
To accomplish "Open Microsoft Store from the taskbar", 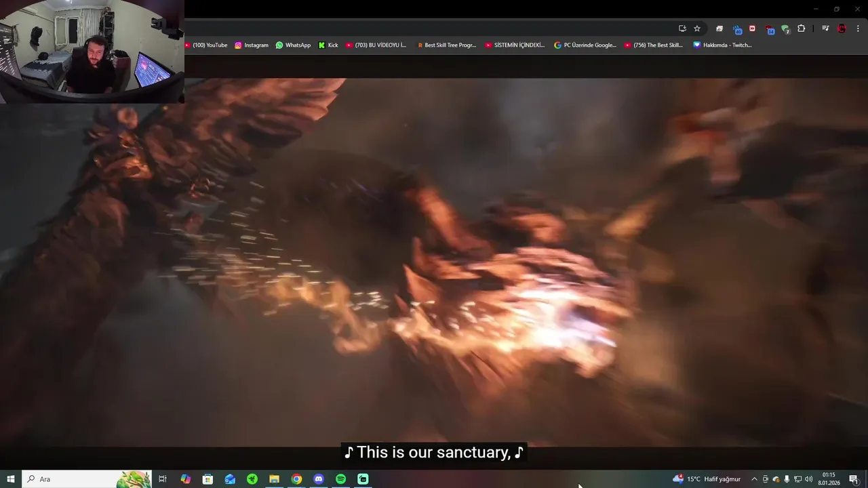I will [x=208, y=479].
